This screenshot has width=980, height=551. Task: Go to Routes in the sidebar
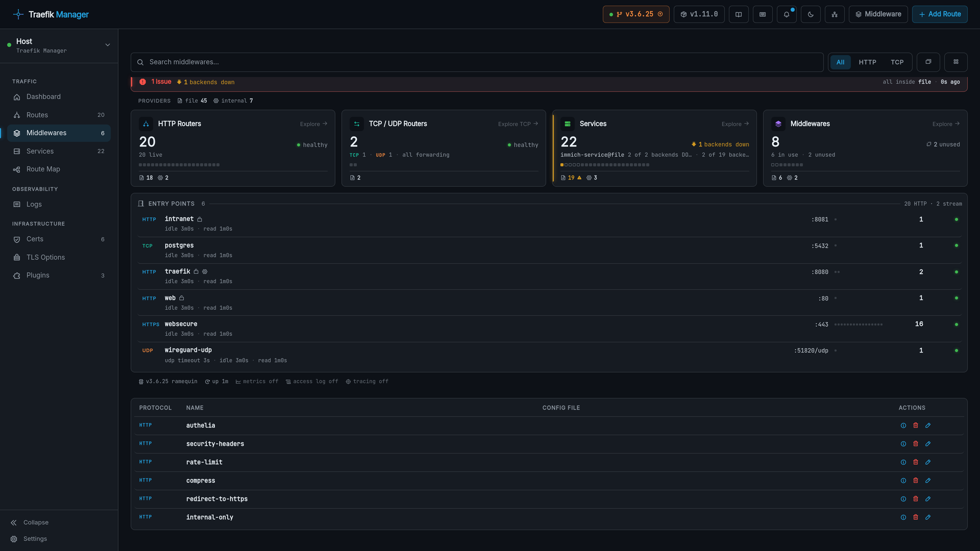pos(59,115)
